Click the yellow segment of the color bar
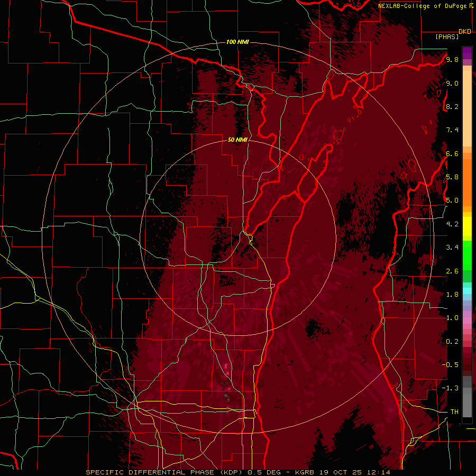 467,226
